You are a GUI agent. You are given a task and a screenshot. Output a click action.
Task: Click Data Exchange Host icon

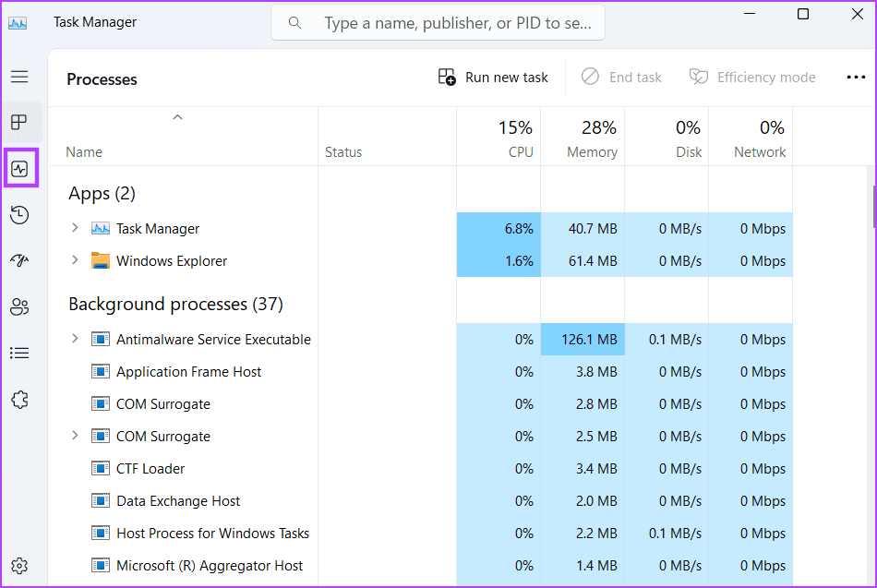(101, 500)
